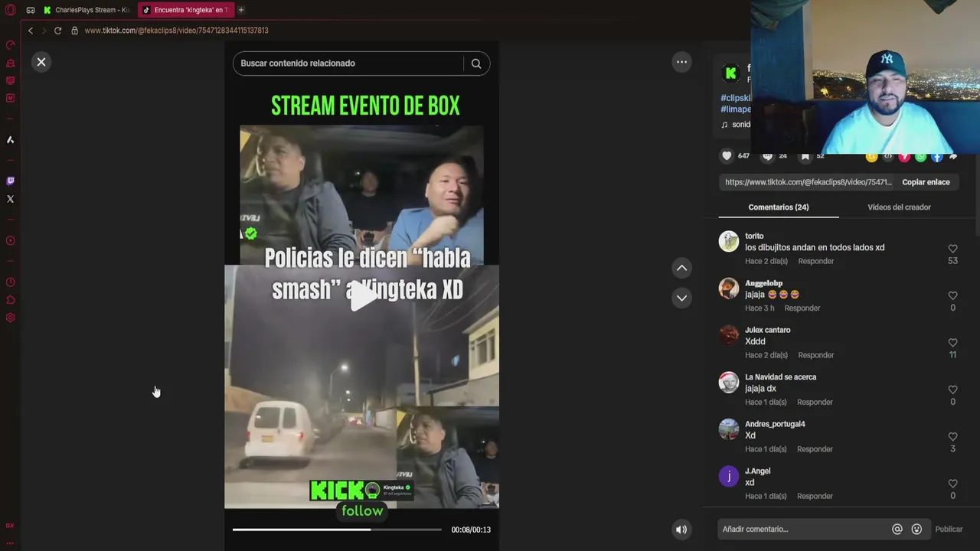This screenshot has height=551, width=980.
Task: Go to previous video with up chevron
Action: pyautogui.click(x=681, y=268)
